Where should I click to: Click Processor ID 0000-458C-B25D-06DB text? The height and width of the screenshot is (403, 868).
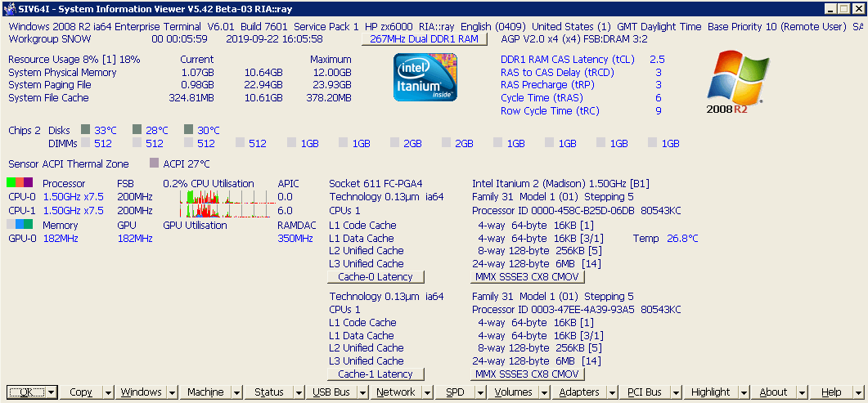point(553,211)
